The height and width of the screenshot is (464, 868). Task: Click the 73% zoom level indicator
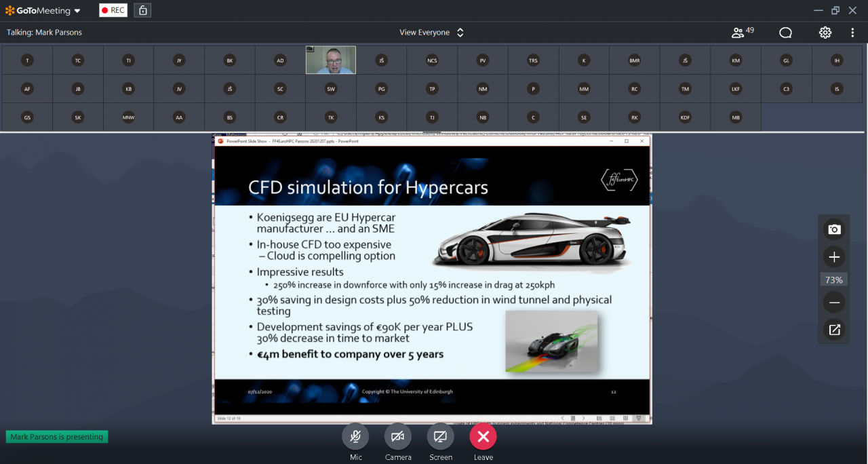(x=834, y=280)
